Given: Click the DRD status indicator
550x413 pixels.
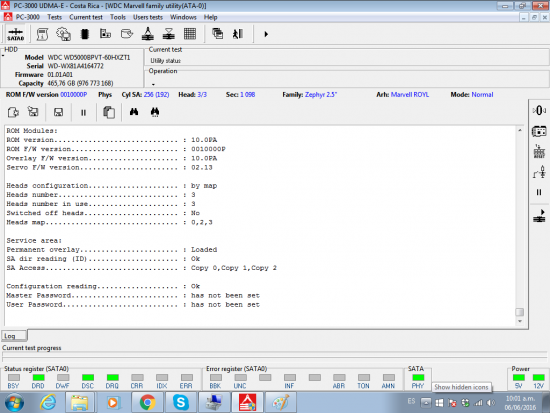Looking at the screenshot, I should click(x=38, y=378).
